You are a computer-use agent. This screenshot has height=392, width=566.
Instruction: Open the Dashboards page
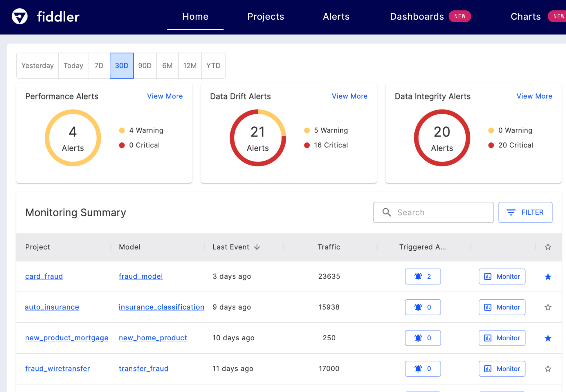click(417, 17)
